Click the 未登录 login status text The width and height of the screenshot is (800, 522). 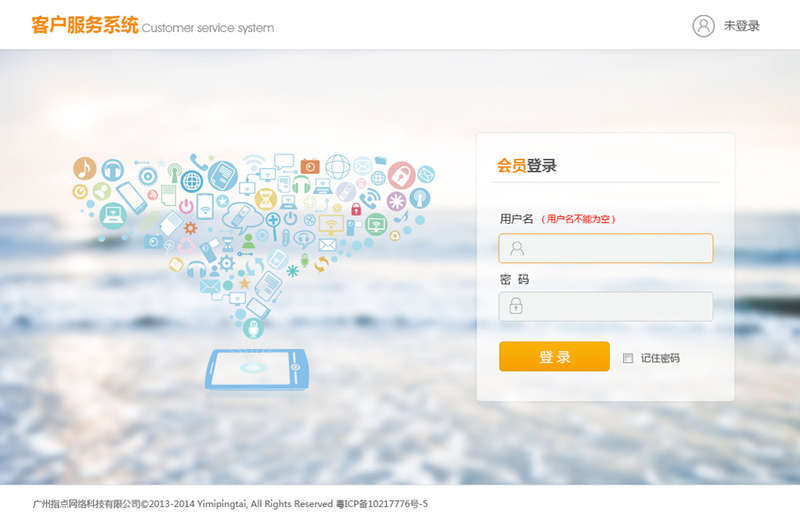point(741,26)
